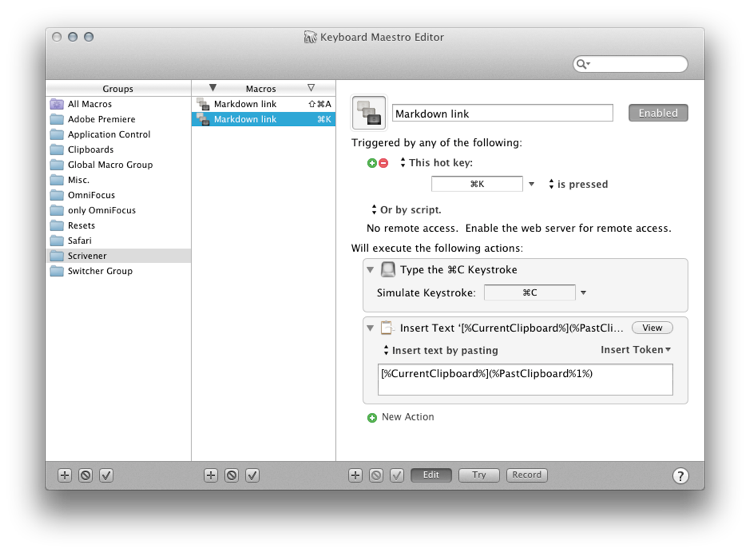Click the insert text content box
This screenshot has width=750, height=553.
click(x=525, y=380)
